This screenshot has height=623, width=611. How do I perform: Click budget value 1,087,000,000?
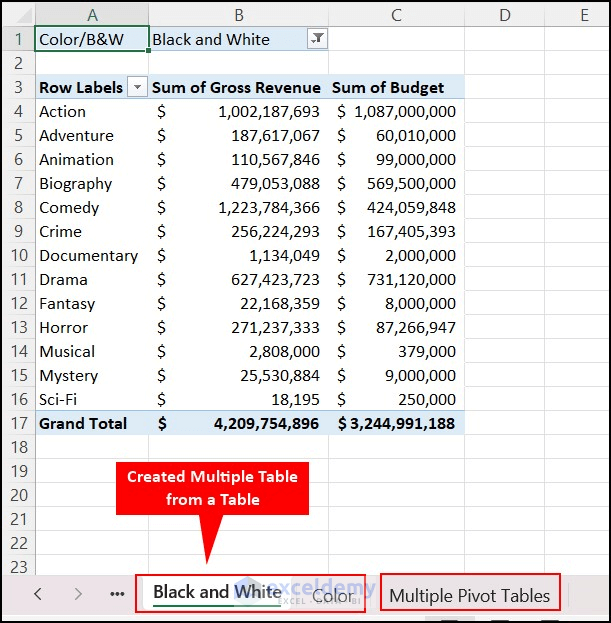[x=405, y=112]
